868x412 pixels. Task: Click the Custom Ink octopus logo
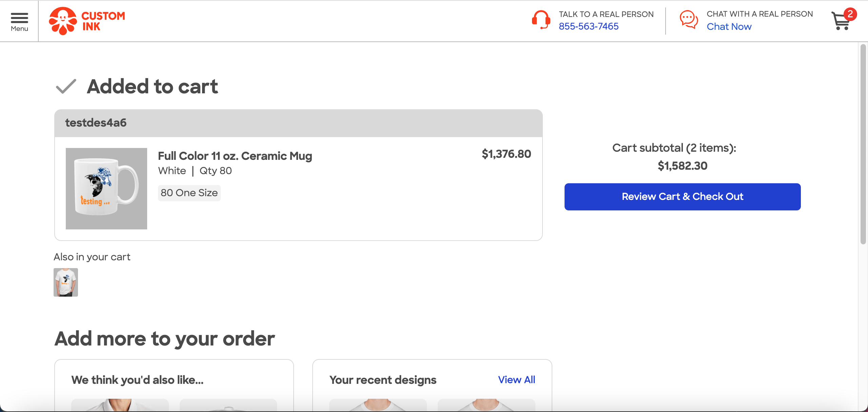point(63,21)
